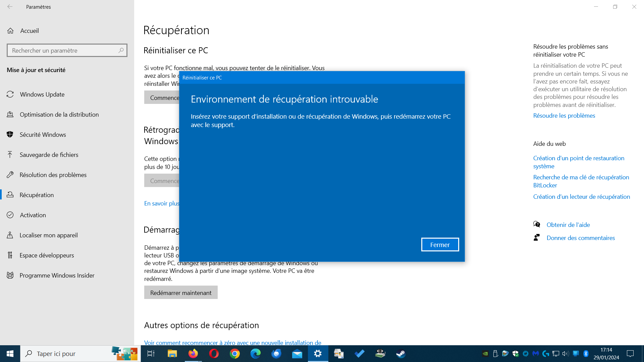Viewport: 644px width, 362px height.
Task: Open Sauvegarde de fichiers
Action: pos(49,155)
